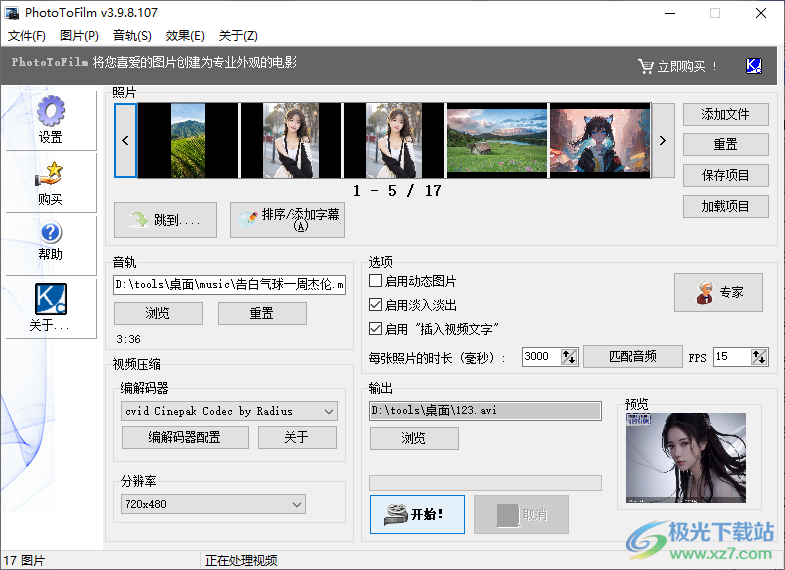Adjust the FPS 15 spinner arrows
The width and height of the screenshot is (785, 570).
click(x=759, y=357)
